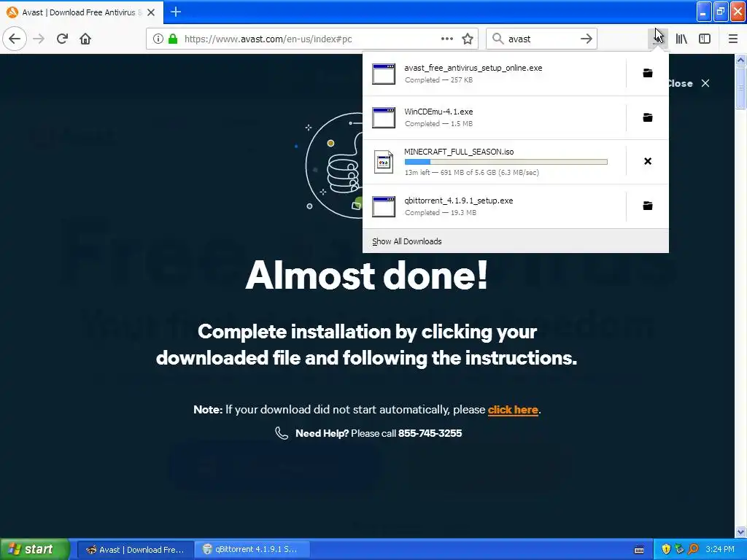Click the 855-745-3255 help phone number
Screen dimensions: 747x560
pos(430,433)
